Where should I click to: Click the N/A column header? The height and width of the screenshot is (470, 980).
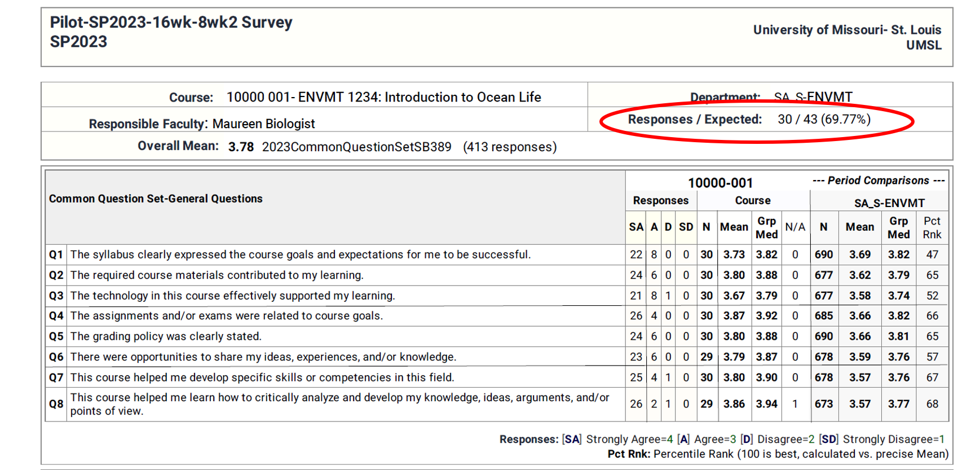(x=794, y=227)
